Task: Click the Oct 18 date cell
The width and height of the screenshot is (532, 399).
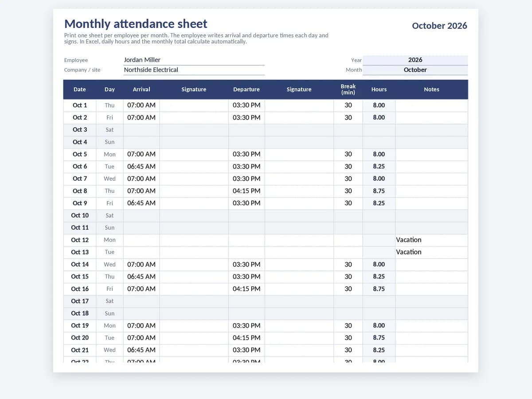Action: tap(80, 313)
